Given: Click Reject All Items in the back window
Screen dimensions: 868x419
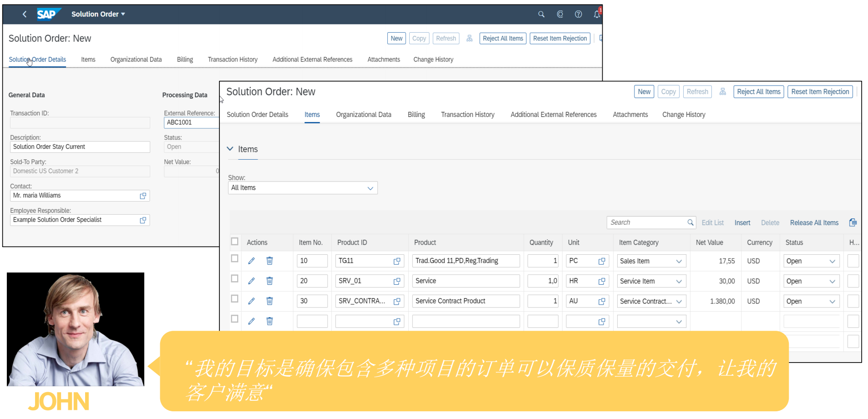Looking at the screenshot, I should coord(503,38).
